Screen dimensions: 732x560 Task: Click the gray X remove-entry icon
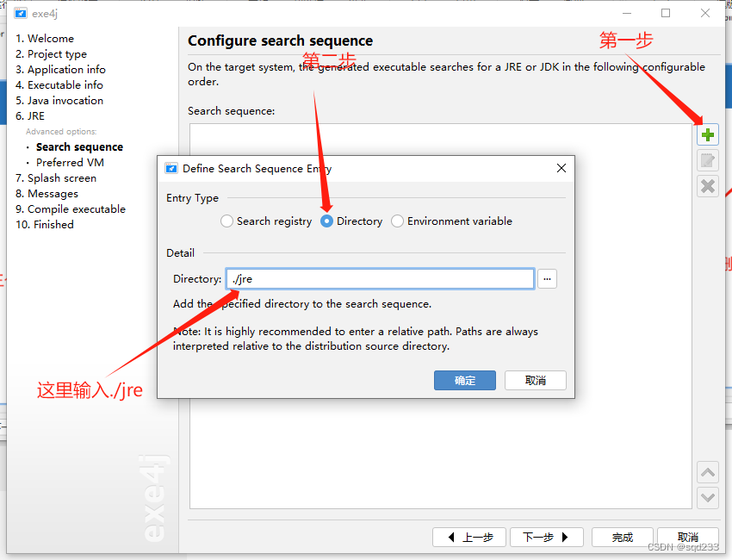707,186
